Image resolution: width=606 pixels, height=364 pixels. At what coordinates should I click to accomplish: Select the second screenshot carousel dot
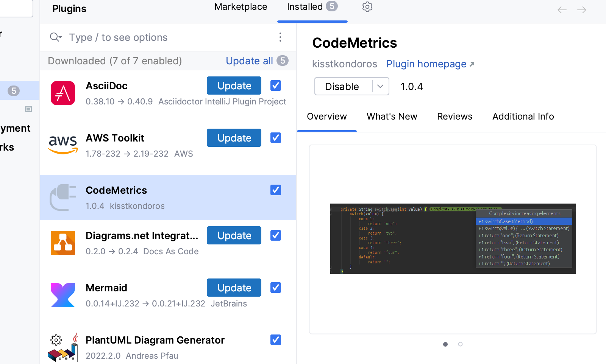[x=460, y=344]
